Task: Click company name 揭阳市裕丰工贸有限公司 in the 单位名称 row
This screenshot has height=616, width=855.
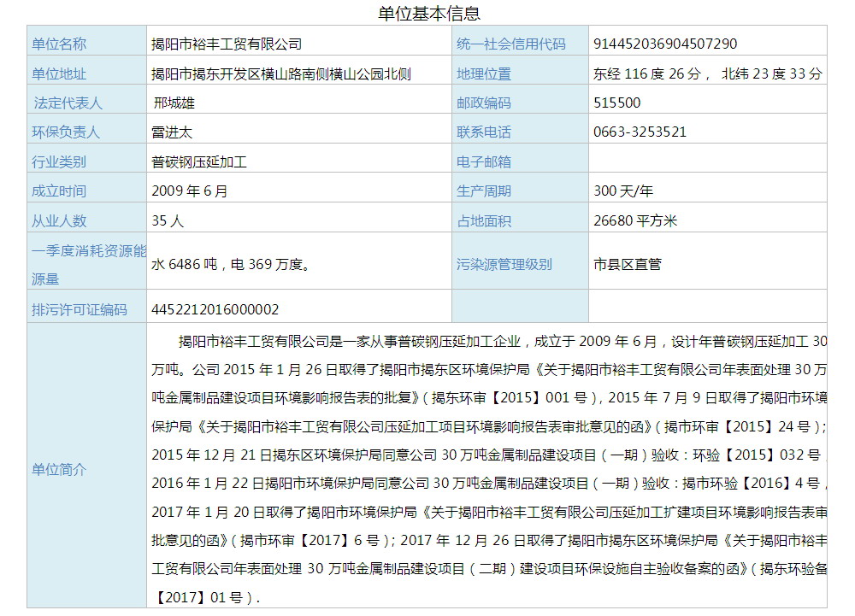Action: click(x=227, y=44)
